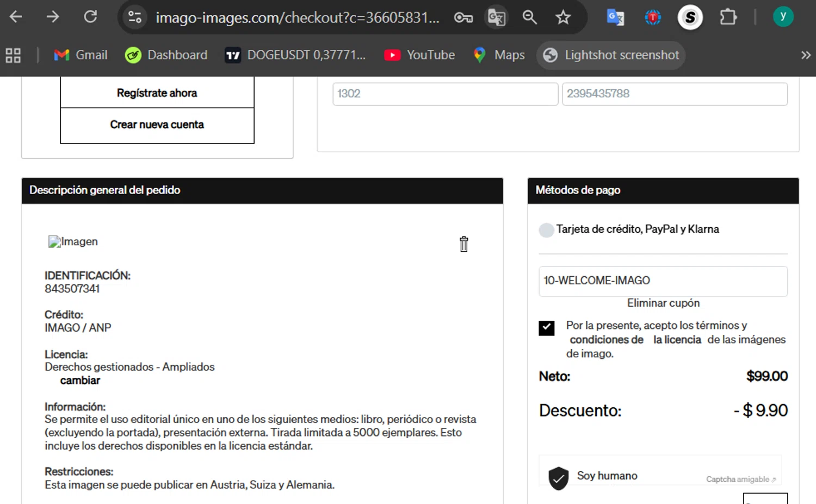Click cambiar to change the license
This screenshot has width=816, height=504.
[x=80, y=380]
